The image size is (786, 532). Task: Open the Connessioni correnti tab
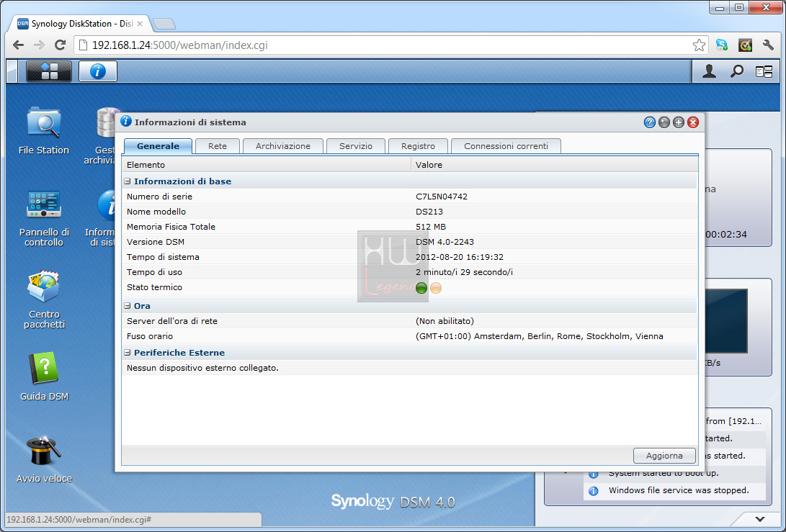pos(506,145)
